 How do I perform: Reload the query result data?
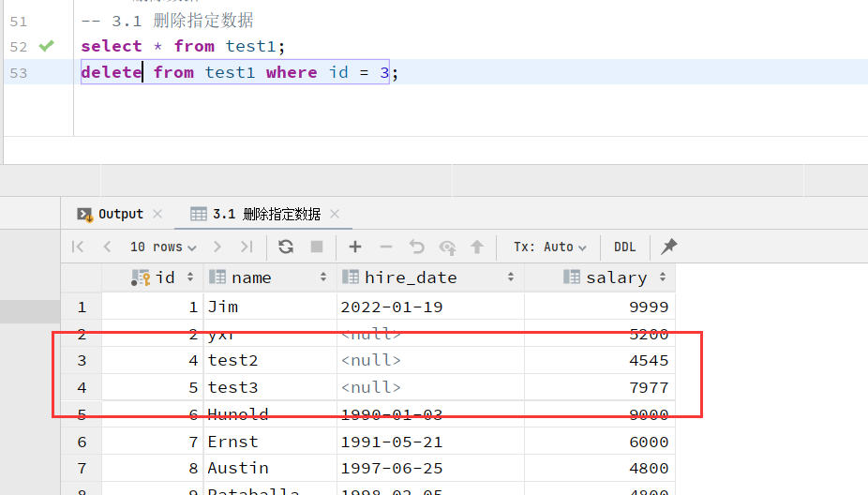(x=286, y=247)
